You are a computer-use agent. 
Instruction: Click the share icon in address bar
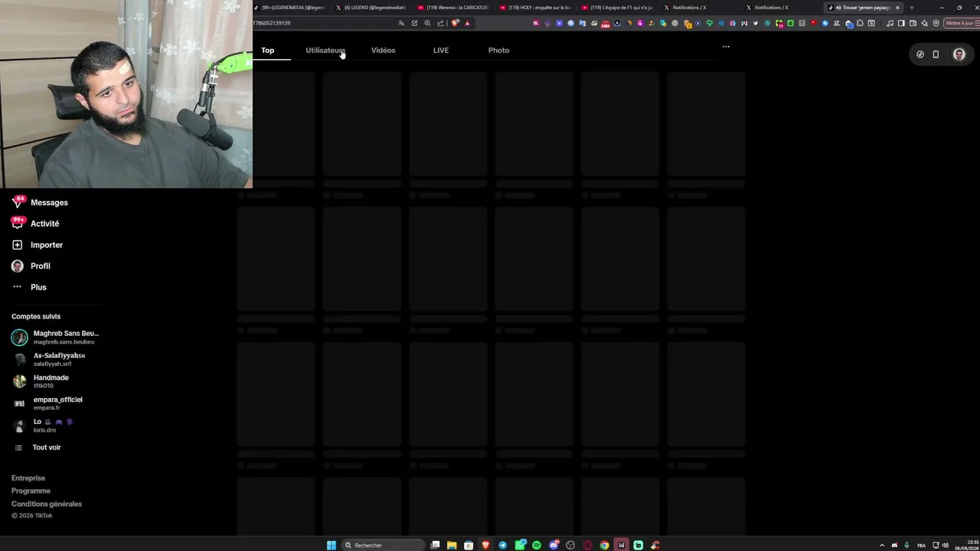(440, 23)
